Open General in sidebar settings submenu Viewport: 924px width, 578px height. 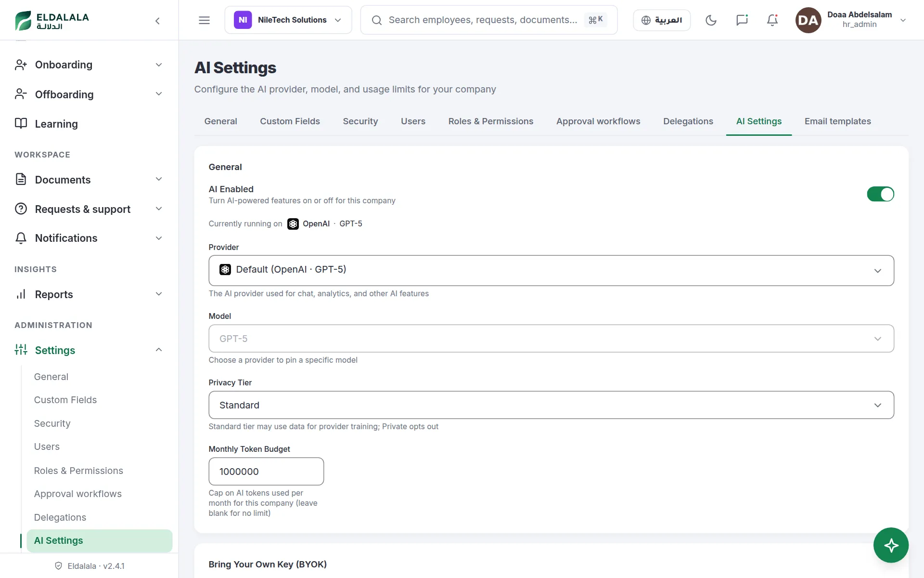51,377
